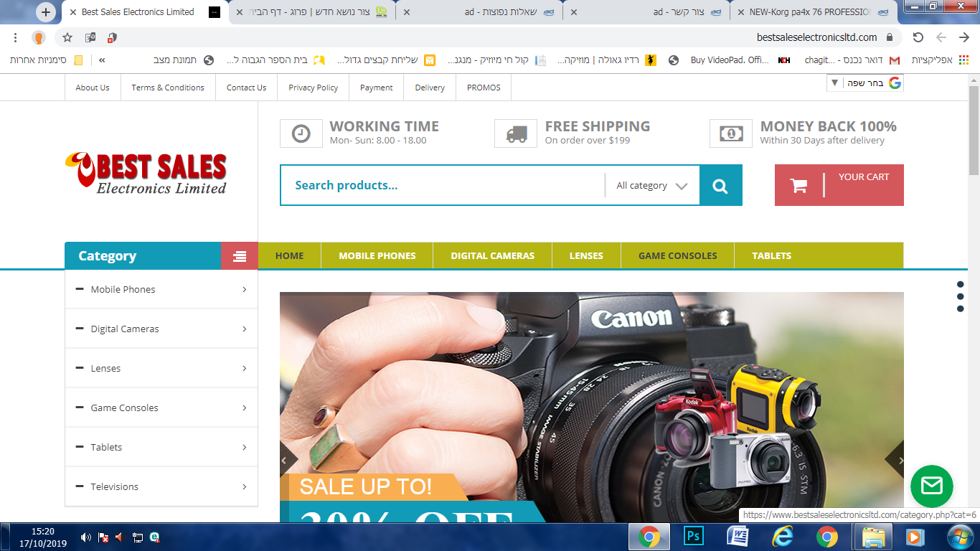Open the Privacy Policy link
This screenshot has width=980, height=551.
pyautogui.click(x=314, y=88)
